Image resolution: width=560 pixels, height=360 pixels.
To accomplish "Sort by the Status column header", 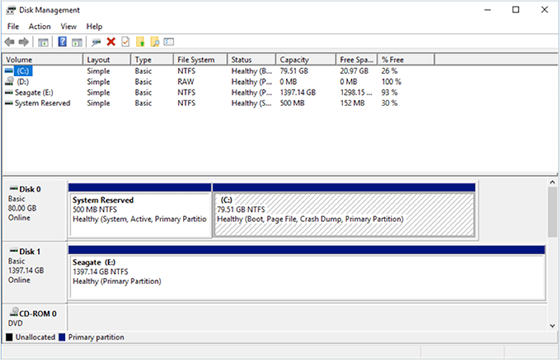I will 251,60.
